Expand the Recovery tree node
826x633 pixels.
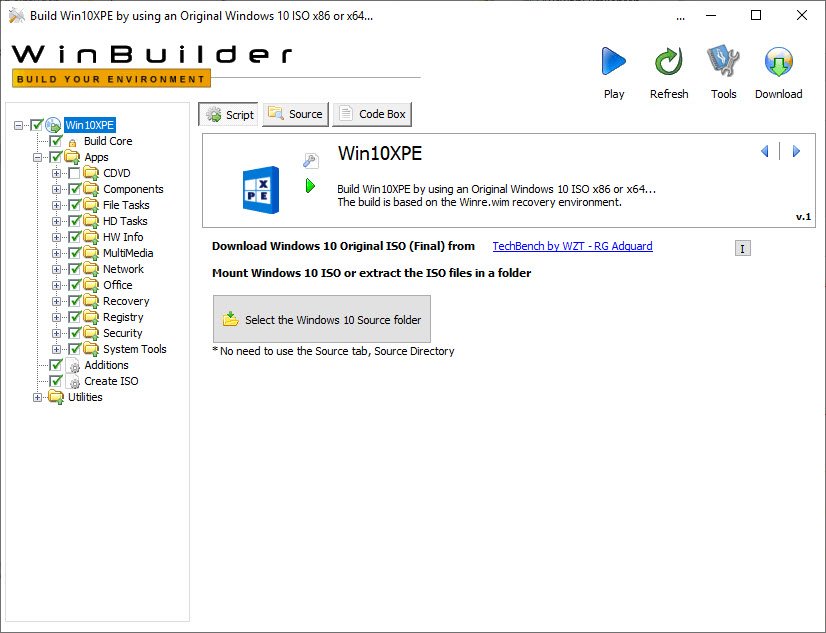click(56, 302)
